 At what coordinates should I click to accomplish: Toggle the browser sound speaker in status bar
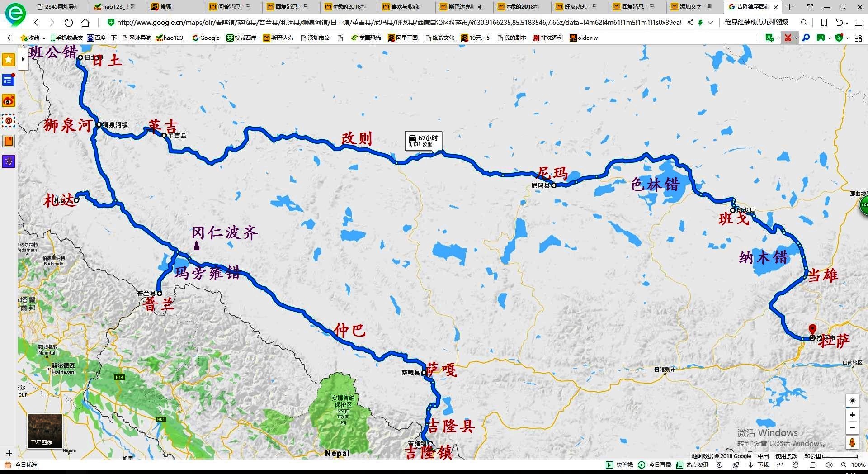[x=829, y=465]
